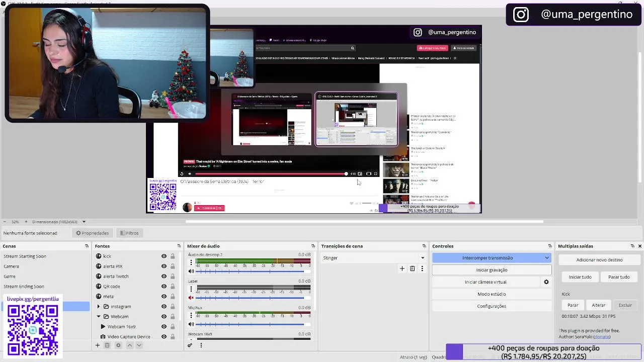Hide the meta source
644x362 pixels.
(164, 296)
